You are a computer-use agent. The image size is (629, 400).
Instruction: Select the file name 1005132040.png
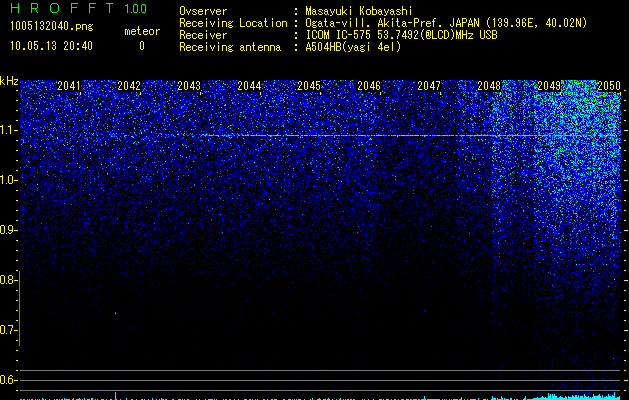pyautogui.click(x=52, y=27)
